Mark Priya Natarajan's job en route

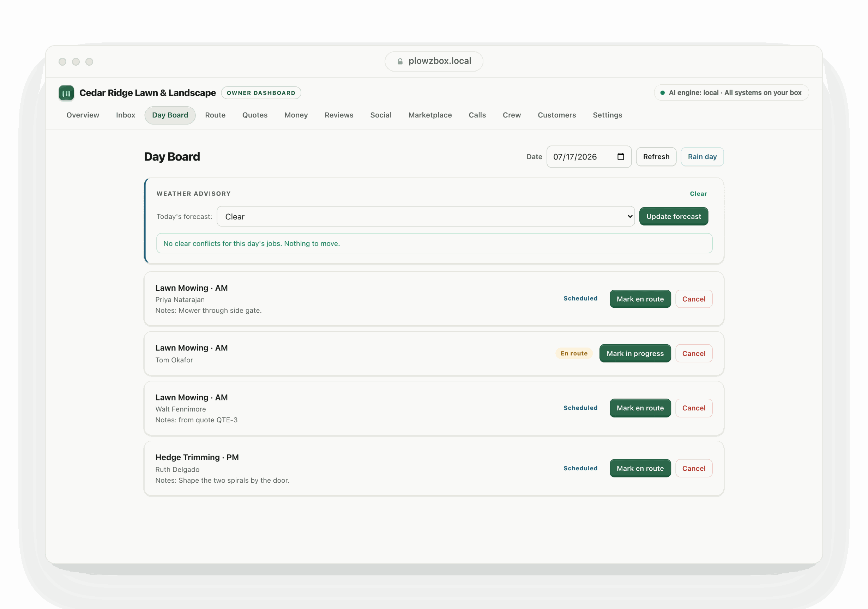(x=640, y=299)
